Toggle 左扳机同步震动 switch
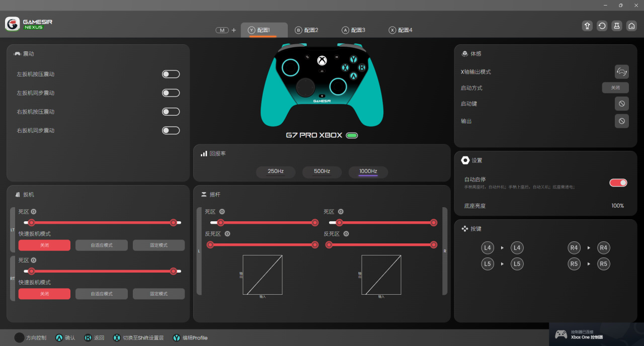This screenshot has width=644, height=346. (x=171, y=93)
